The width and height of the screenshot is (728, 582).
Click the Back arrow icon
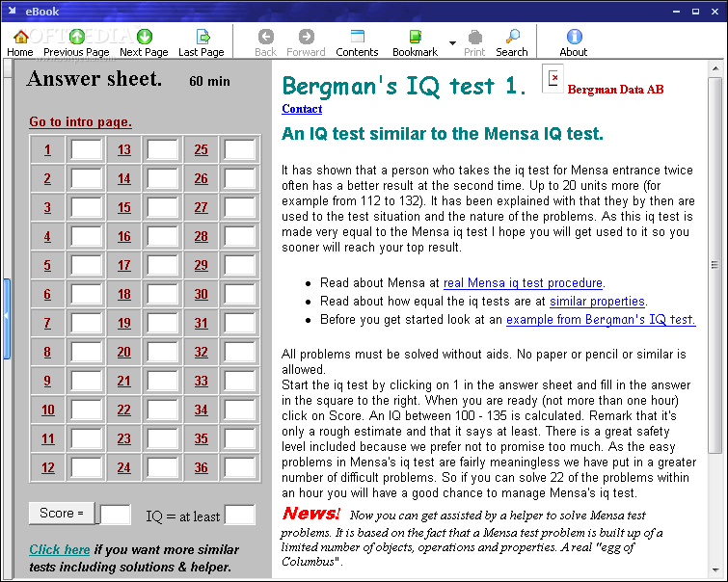click(265, 37)
